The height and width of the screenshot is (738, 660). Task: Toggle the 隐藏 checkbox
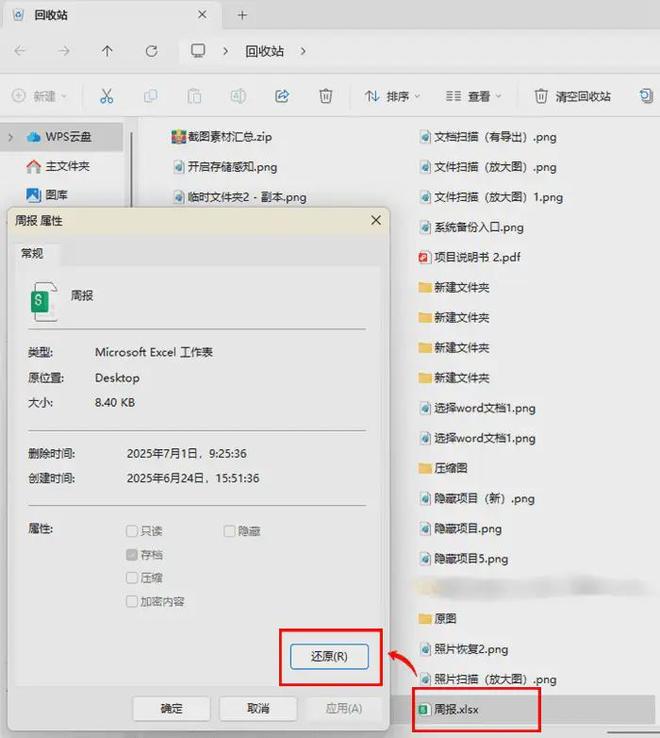[x=229, y=531]
